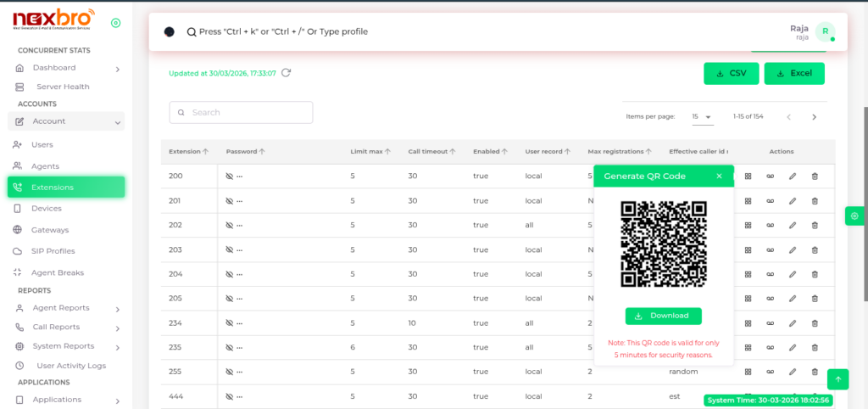Click the Search field above the table
Viewport: 868px width, 409px height.
coord(241,112)
